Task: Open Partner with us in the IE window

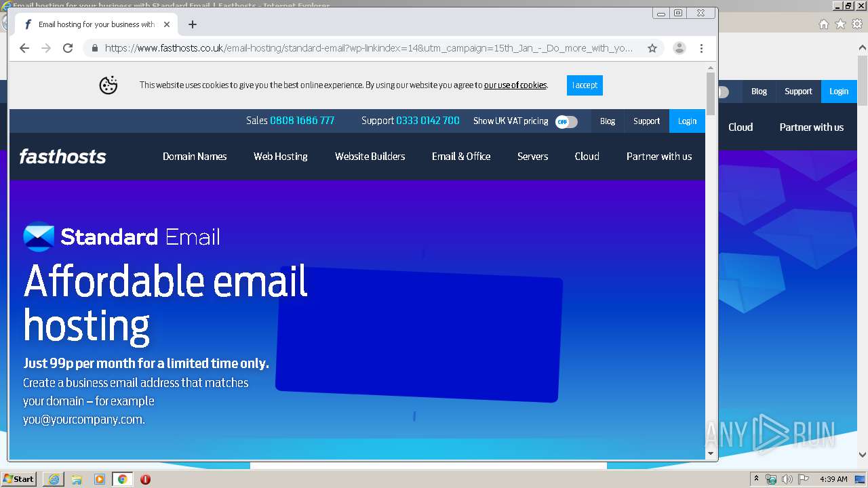Action: 812,127
